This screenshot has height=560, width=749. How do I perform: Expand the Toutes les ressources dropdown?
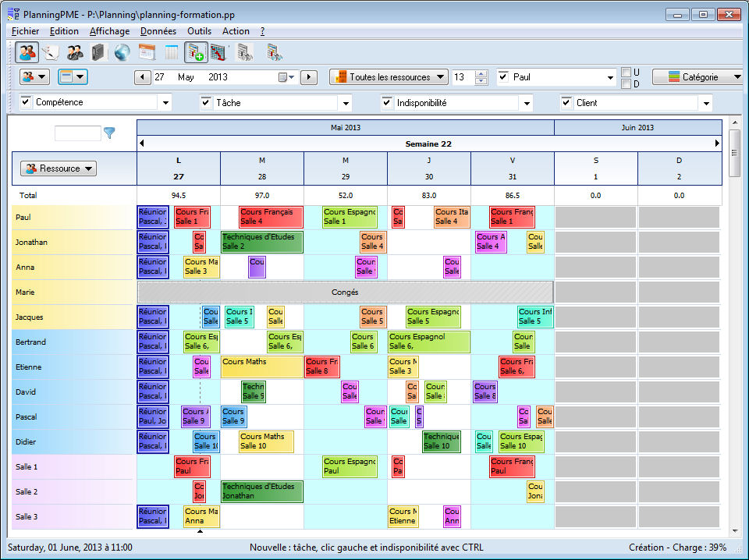(x=389, y=77)
